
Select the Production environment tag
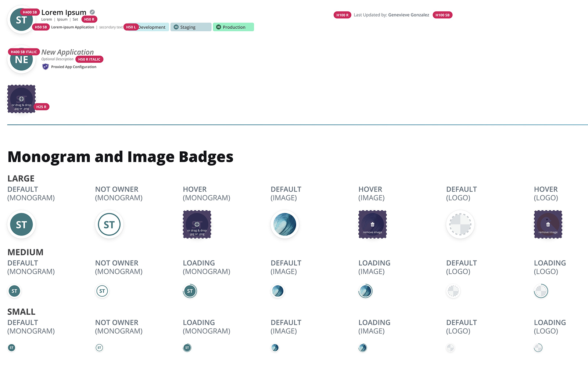coord(233,27)
